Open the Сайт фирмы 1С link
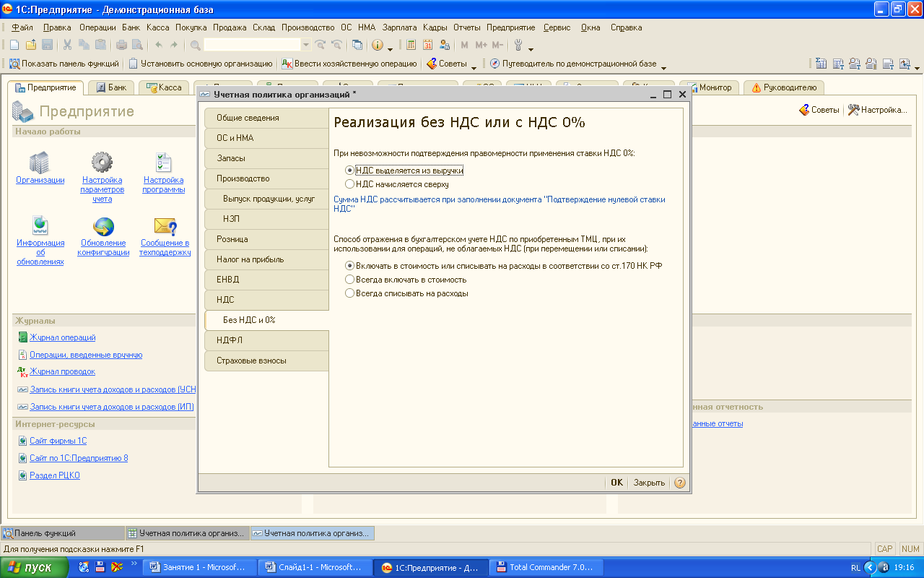The width and height of the screenshot is (924, 578). click(x=58, y=441)
